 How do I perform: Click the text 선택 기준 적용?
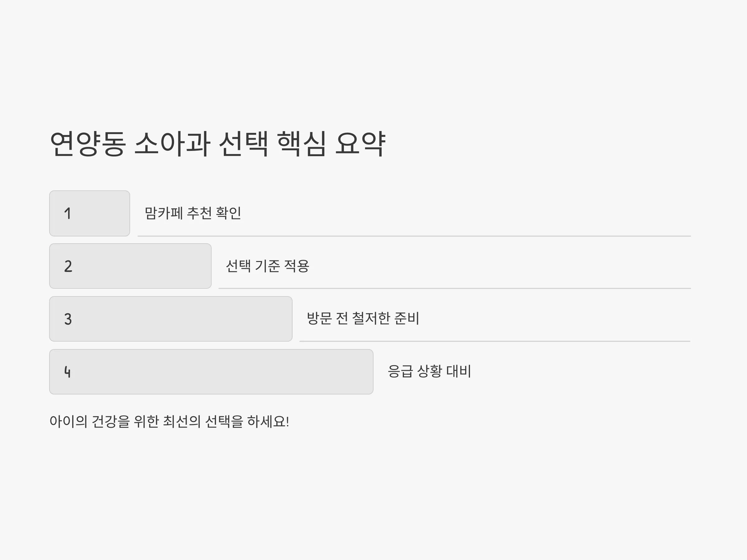267,266
